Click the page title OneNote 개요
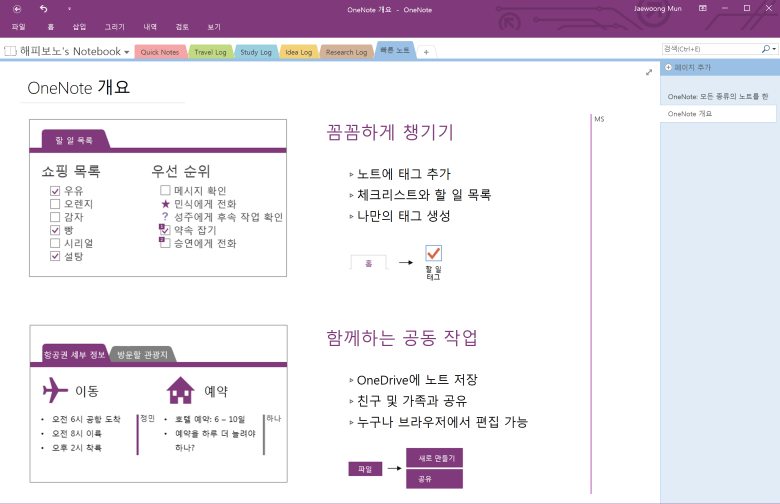 click(79, 88)
